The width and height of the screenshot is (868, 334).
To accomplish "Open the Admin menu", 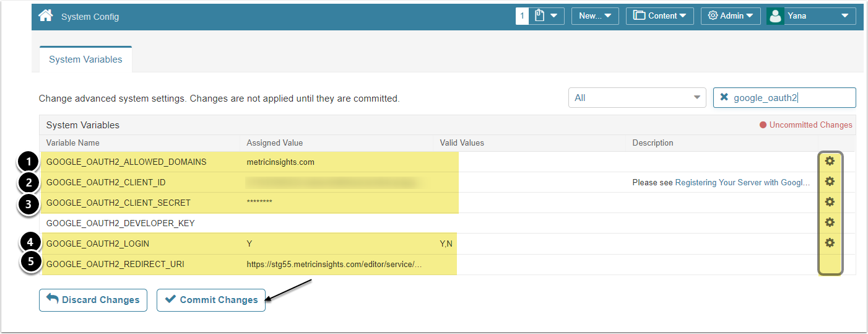I will click(x=731, y=16).
